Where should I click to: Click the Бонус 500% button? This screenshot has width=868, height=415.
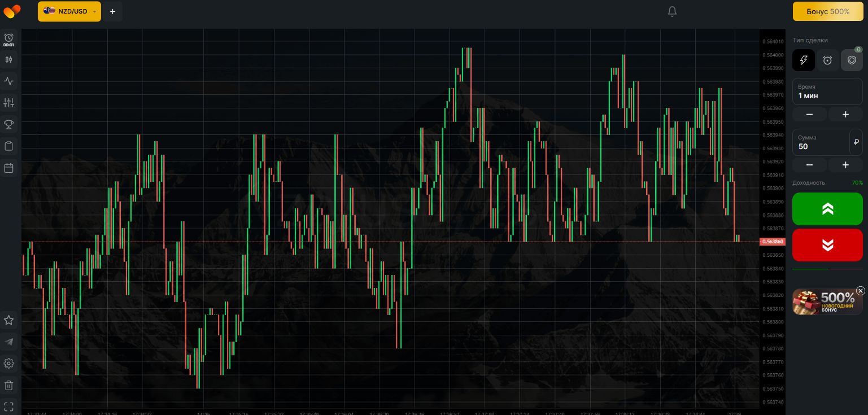coord(827,11)
